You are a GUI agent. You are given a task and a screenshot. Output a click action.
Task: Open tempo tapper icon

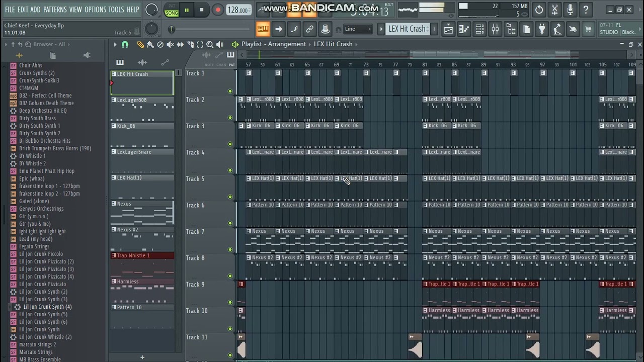[x=557, y=29]
